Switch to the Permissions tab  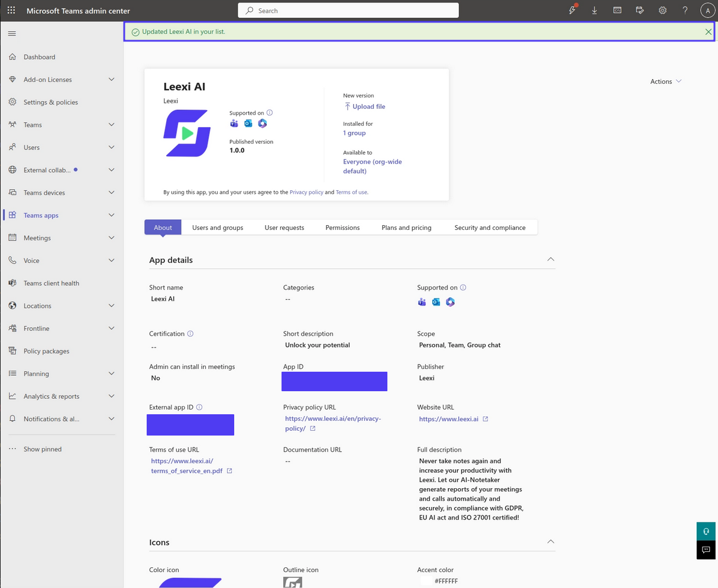342,228
